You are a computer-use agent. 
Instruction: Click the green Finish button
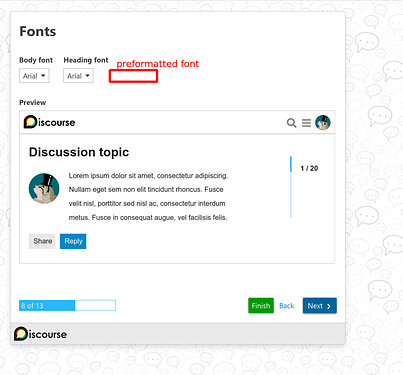(261, 305)
